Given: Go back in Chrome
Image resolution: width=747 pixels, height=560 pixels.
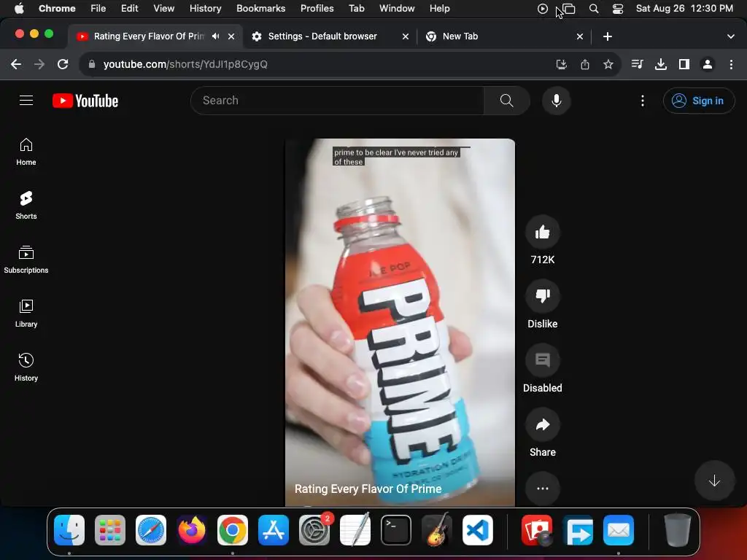Looking at the screenshot, I should [x=16, y=64].
